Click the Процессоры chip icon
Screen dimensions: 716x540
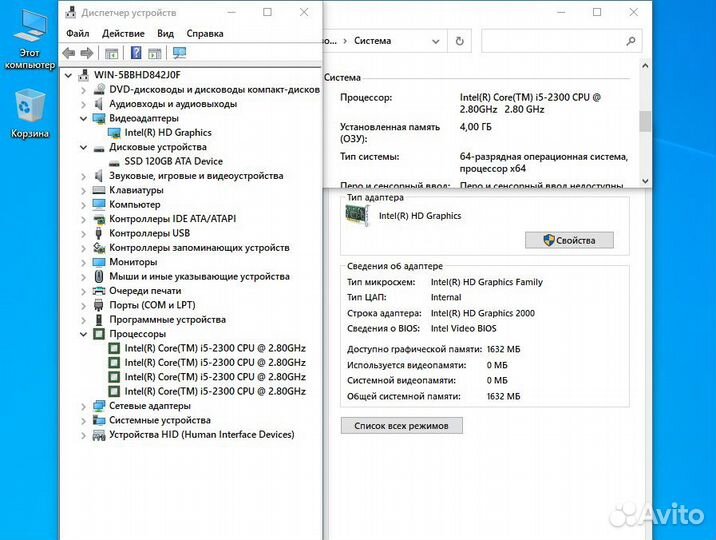(99, 334)
